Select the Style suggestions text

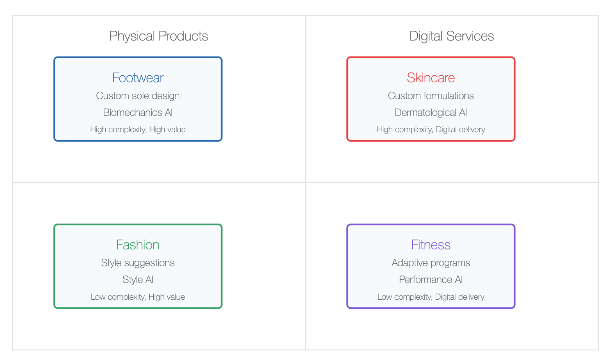138,263
